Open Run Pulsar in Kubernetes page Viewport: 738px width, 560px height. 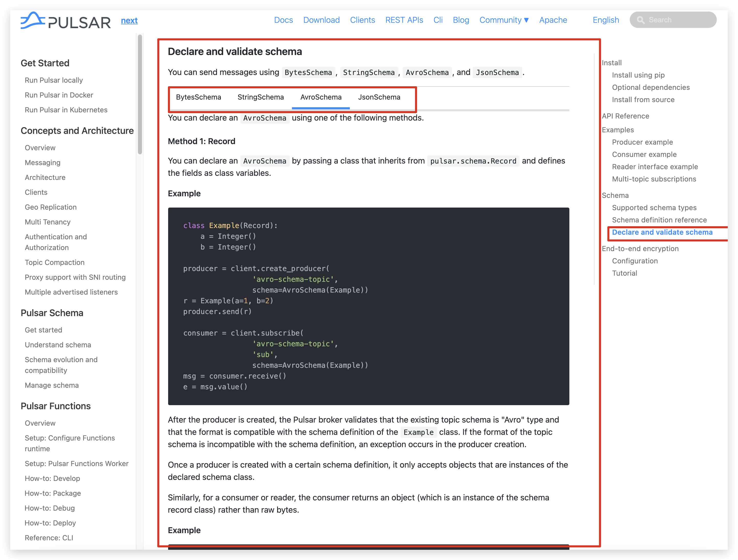(66, 110)
